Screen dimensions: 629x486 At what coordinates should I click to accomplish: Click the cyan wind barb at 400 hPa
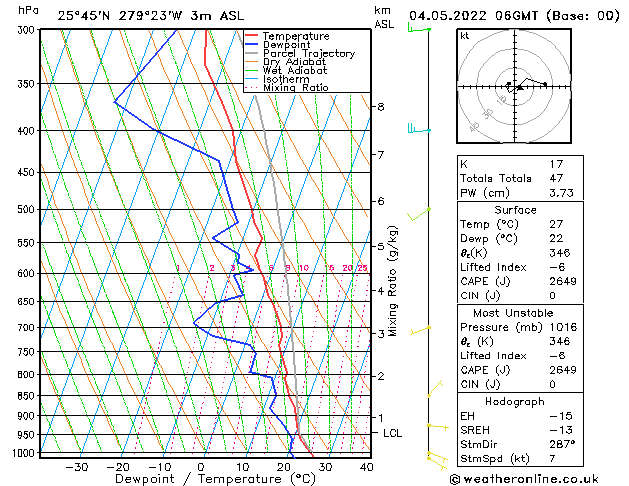coord(419,129)
